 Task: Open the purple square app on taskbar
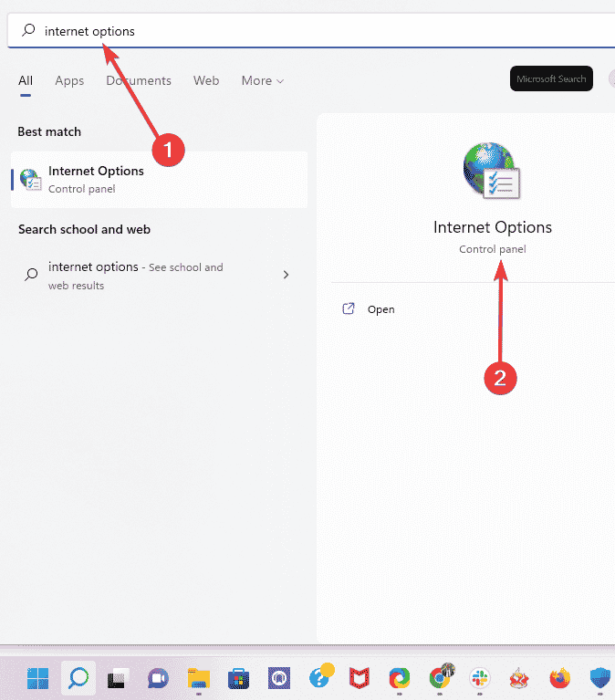pyautogui.click(x=279, y=679)
